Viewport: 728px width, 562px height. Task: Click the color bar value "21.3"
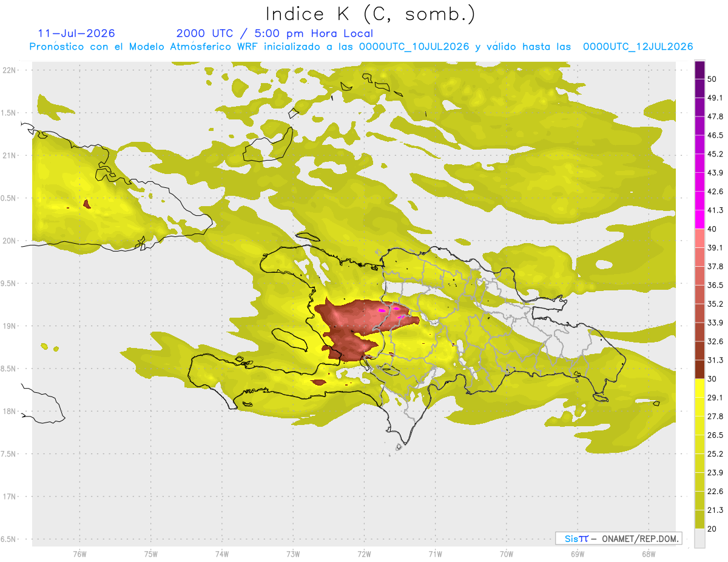pos(715,510)
